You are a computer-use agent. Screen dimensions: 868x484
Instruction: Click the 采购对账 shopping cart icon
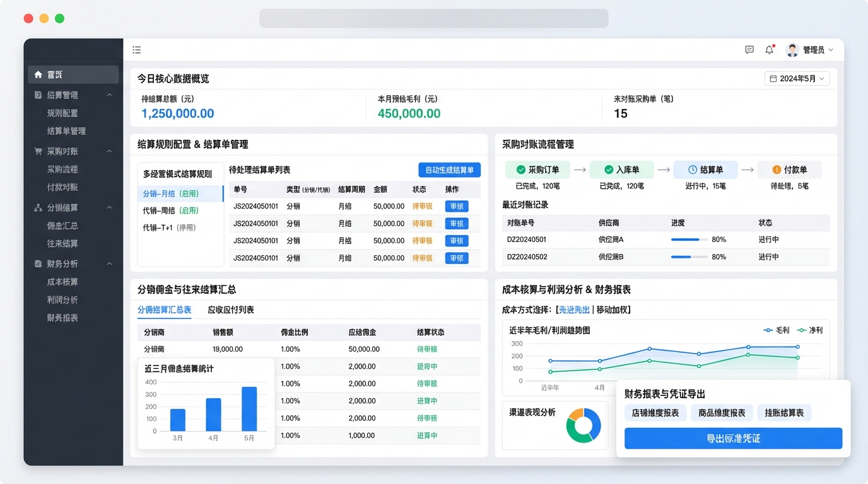point(38,151)
